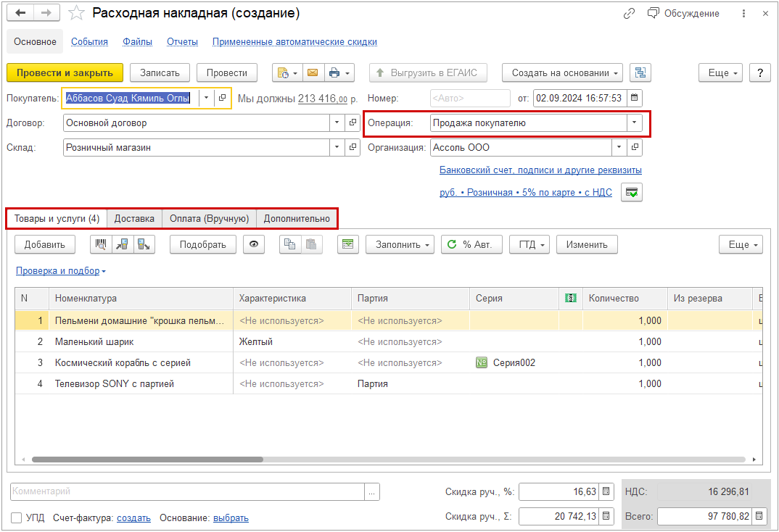
Task: Open document reminder/schedule dropdown button
Action: tap(287, 73)
